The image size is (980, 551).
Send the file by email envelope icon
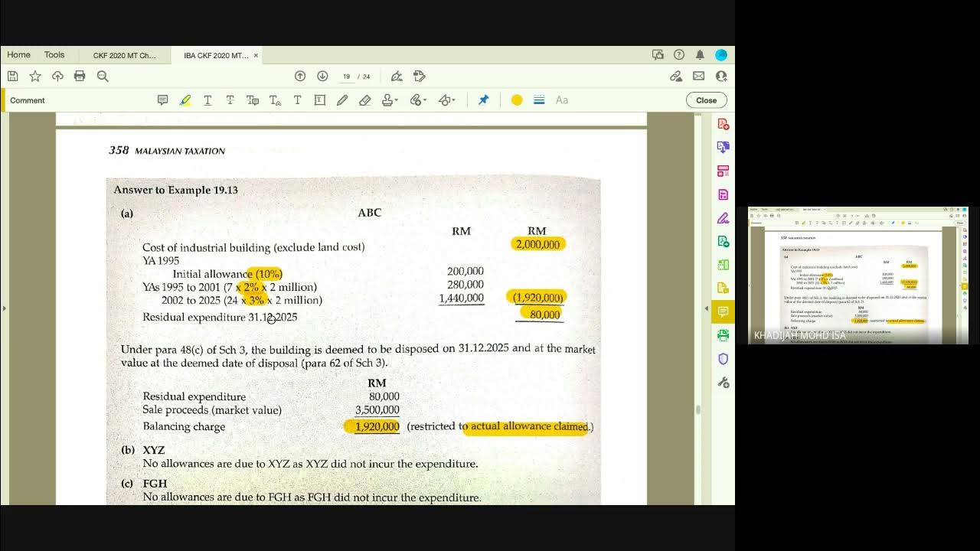pos(698,76)
